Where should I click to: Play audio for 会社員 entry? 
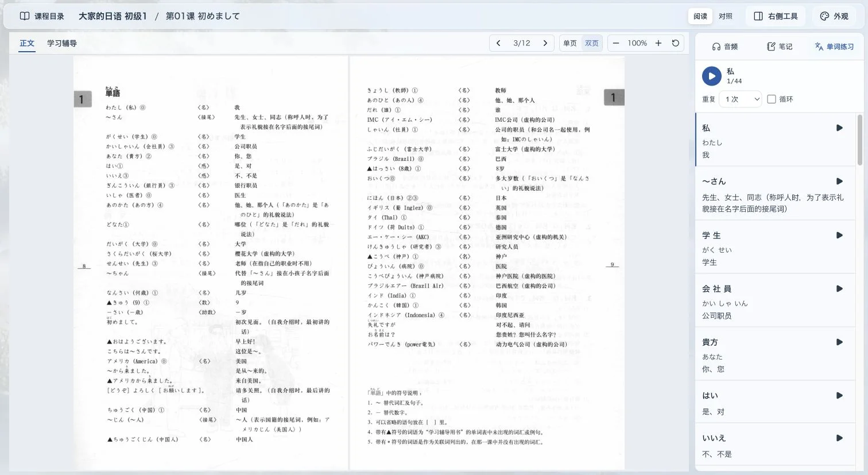[x=839, y=289]
